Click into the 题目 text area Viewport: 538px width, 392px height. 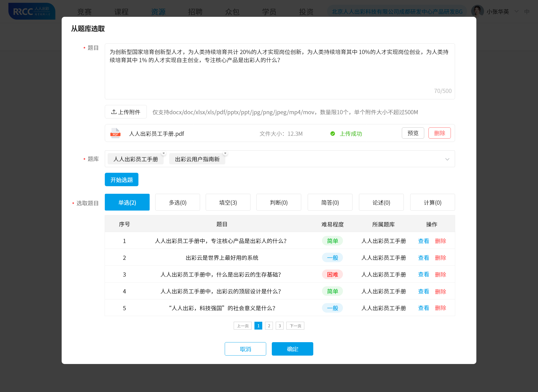click(280, 71)
